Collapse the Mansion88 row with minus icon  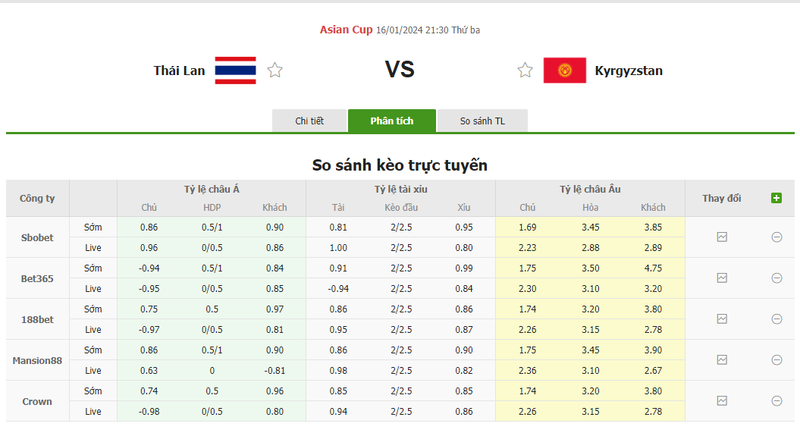[776, 360]
